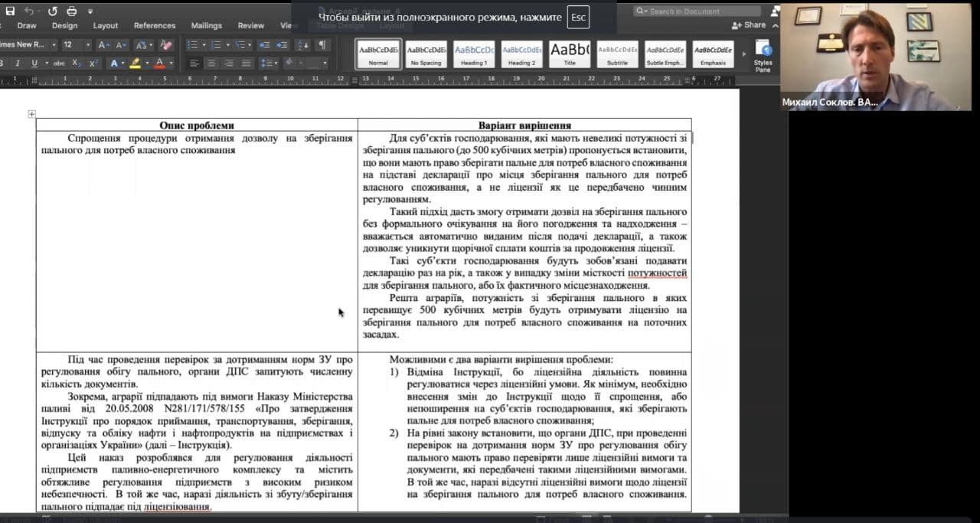Open the Draw ribbon tab
This screenshot has height=523, width=980.
pyautogui.click(x=27, y=25)
